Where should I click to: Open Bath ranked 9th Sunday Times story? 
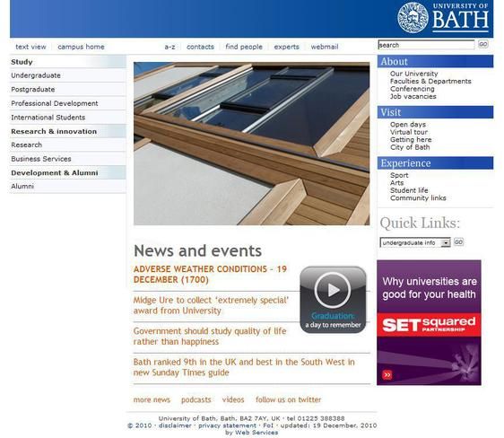[x=244, y=367]
